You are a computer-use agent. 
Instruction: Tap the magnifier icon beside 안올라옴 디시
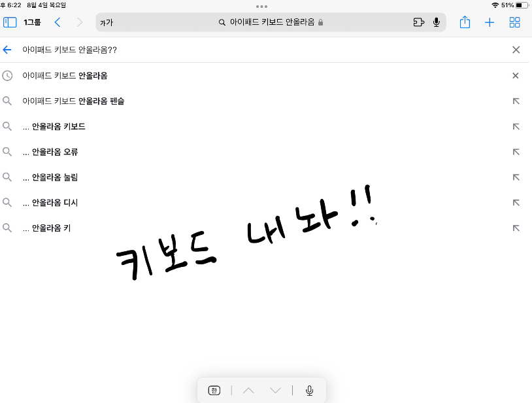click(7, 202)
